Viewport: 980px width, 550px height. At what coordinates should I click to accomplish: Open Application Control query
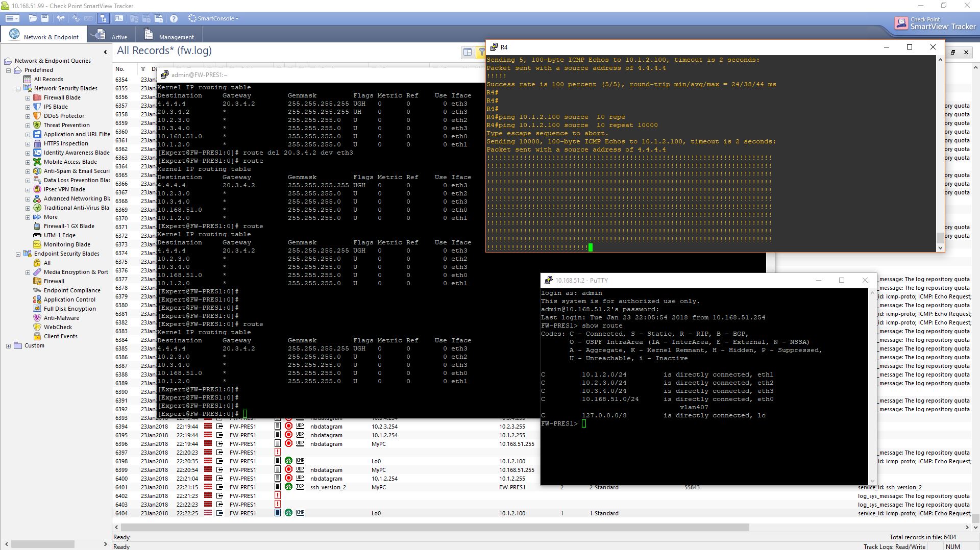[x=69, y=299]
